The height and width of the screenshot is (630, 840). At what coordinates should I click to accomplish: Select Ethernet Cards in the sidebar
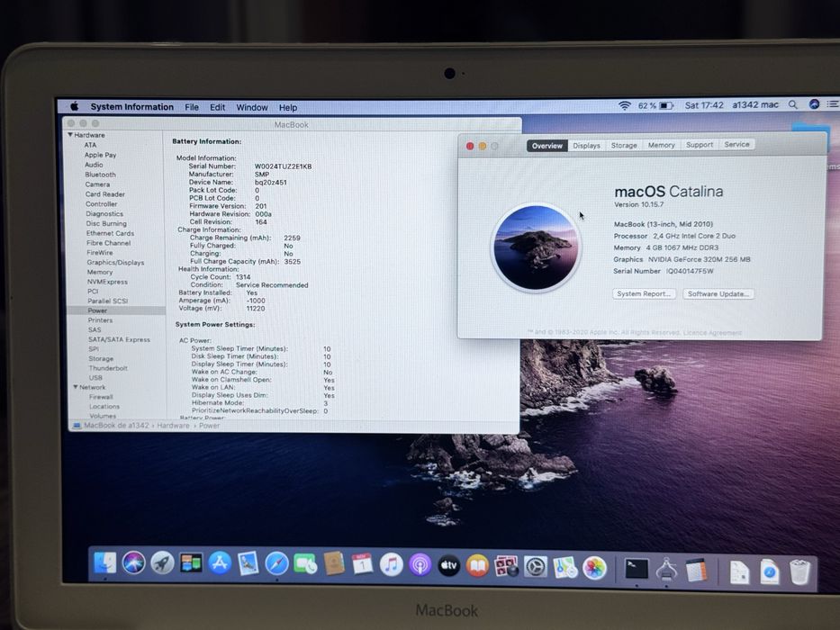(x=110, y=233)
